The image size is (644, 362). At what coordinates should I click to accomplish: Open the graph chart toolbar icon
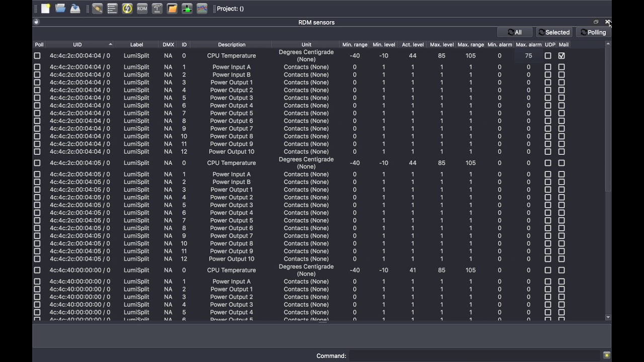[x=202, y=9]
